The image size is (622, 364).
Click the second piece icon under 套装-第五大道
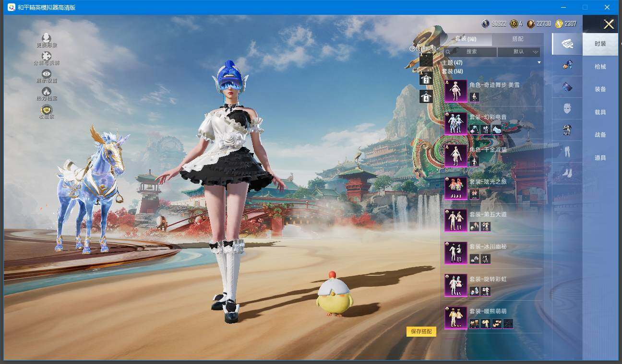pos(486,226)
